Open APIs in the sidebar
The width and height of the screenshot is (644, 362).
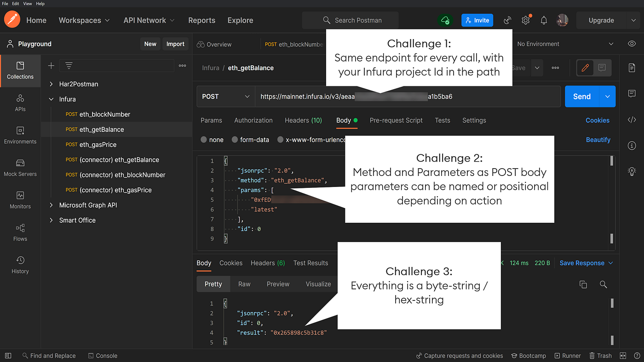point(20,103)
